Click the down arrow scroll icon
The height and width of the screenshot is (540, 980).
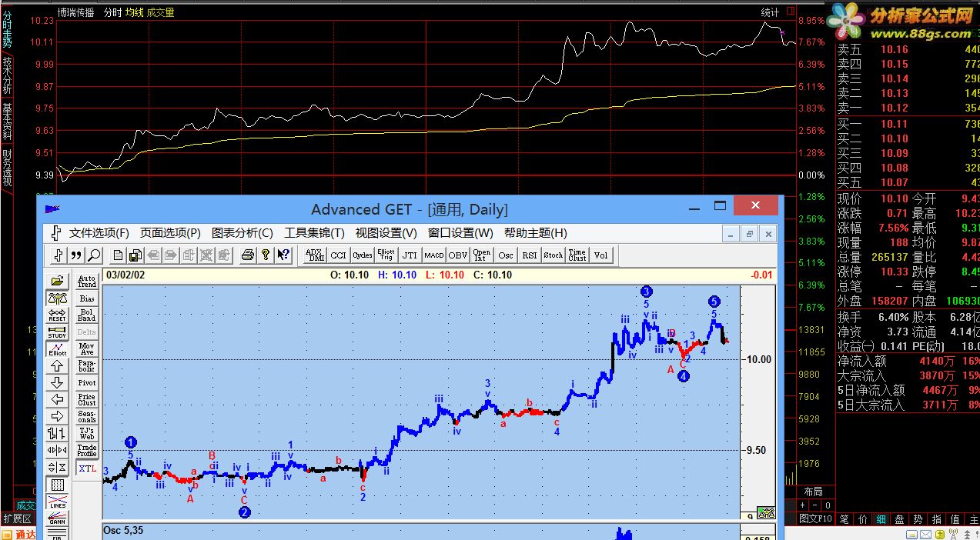coord(58,383)
